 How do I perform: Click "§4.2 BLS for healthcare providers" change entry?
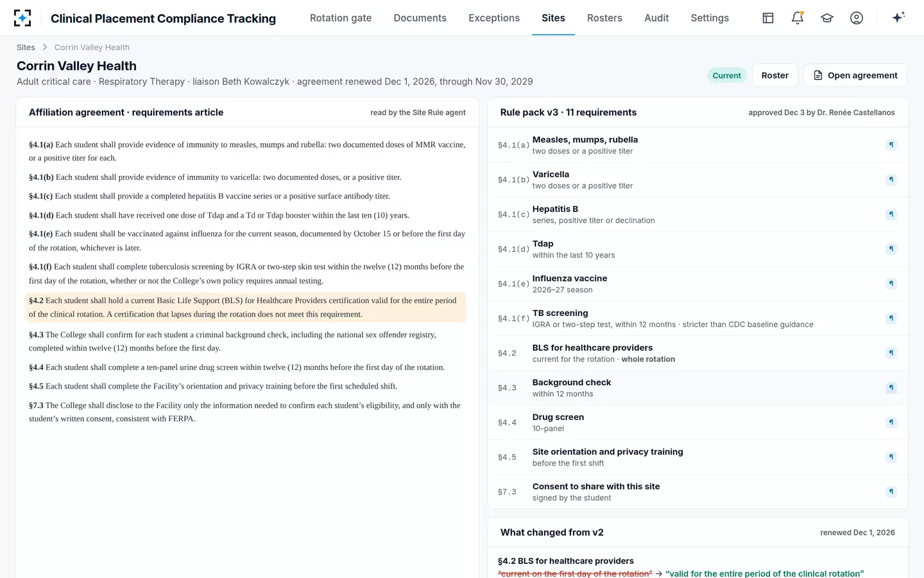pyautogui.click(x=566, y=561)
